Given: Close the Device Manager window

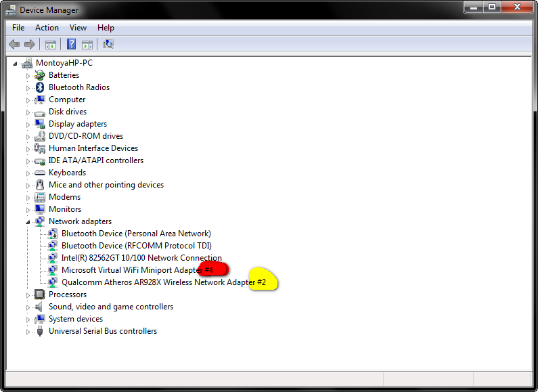Looking at the screenshot, I should pos(518,7).
